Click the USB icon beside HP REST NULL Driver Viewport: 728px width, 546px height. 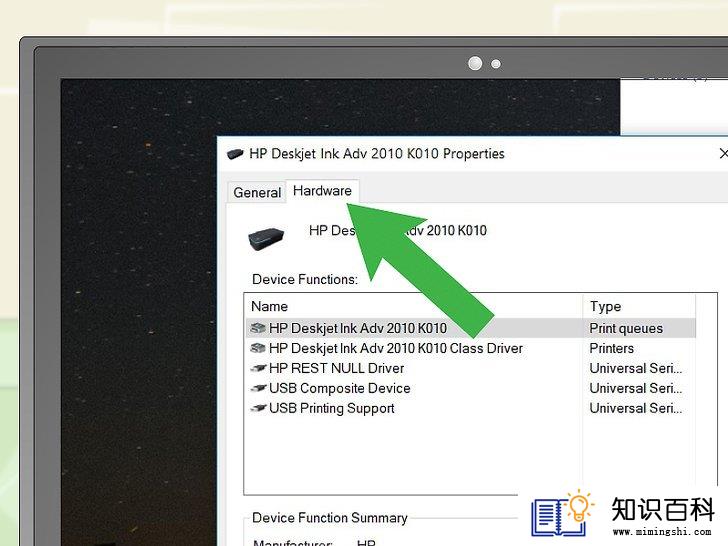258,369
